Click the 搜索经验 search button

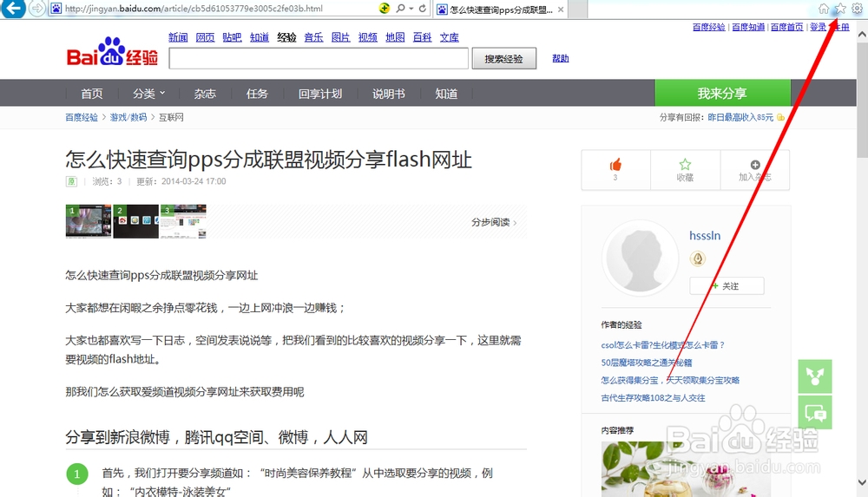tap(503, 59)
